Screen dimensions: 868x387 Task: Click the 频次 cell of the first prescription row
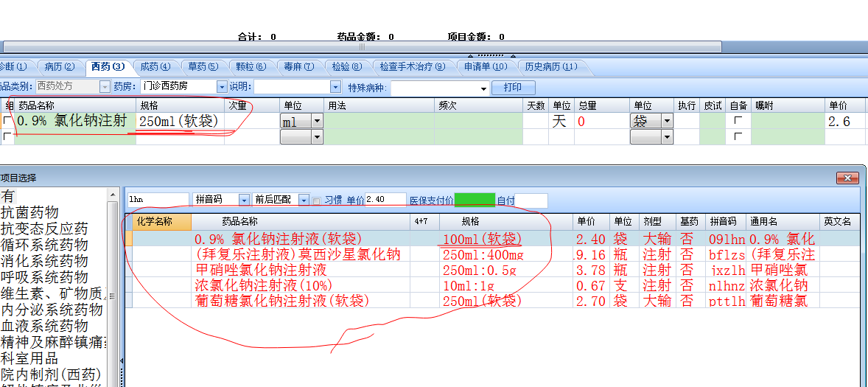pyautogui.click(x=479, y=121)
